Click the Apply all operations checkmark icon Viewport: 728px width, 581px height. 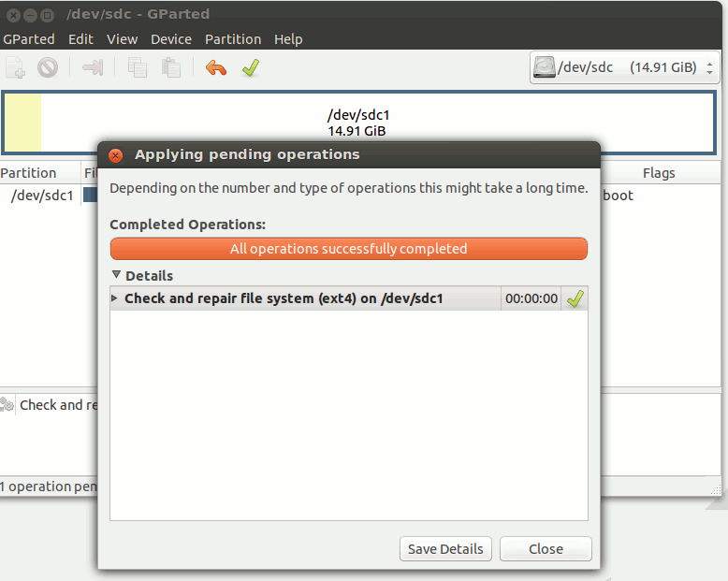click(251, 67)
